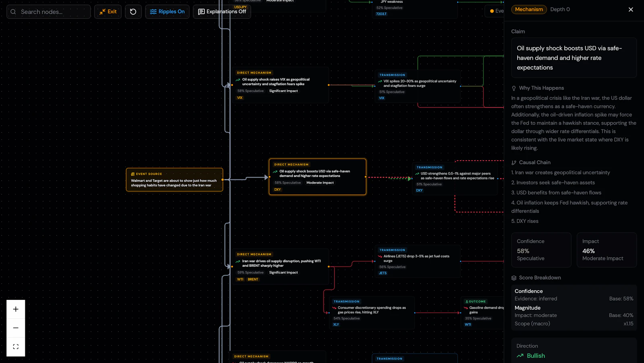The height and width of the screenshot is (363, 644).
Task: Click the Confidence 58% Speculative card
Action: click(x=541, y=250)
